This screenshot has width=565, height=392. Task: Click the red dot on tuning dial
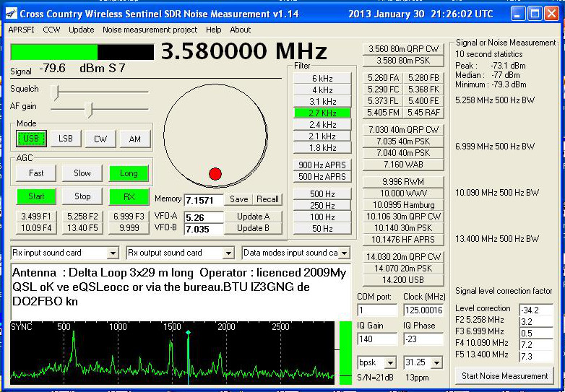[215, 174]
